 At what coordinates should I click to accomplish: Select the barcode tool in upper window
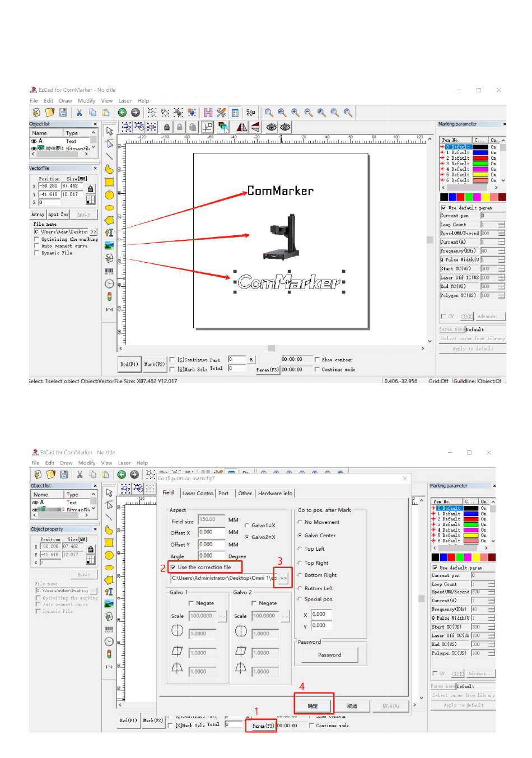click(109, 271)
